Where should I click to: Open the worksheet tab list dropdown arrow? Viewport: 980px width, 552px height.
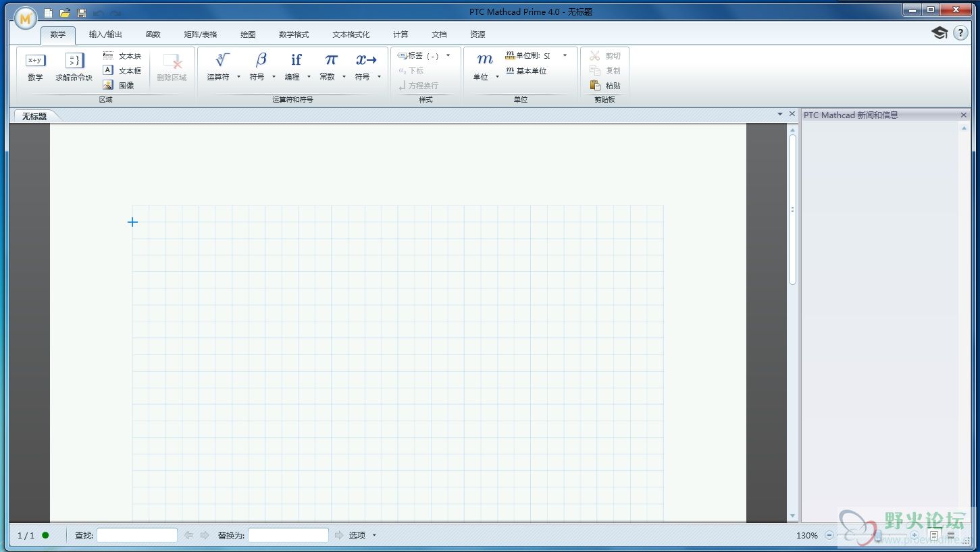[x=780, y=114]
